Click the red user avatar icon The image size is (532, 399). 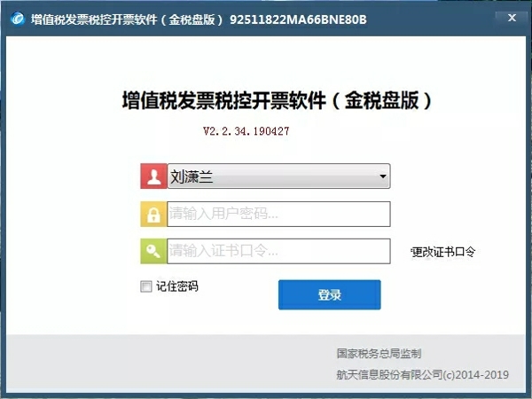[153, 176]
